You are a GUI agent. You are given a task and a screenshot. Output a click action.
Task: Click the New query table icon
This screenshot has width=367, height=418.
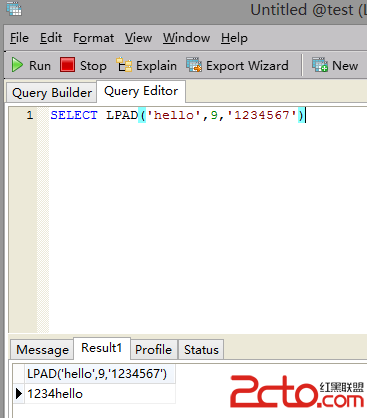320,65
